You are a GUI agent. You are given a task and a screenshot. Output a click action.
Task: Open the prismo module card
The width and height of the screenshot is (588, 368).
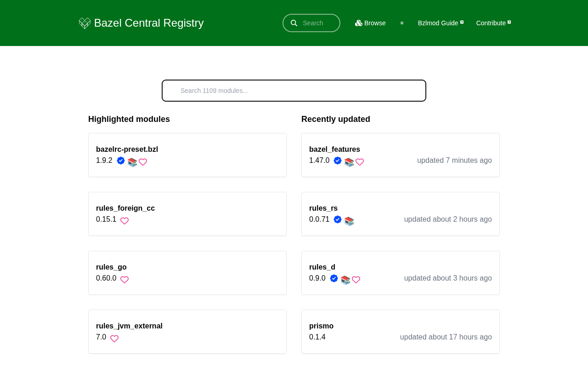pos(401,332)
